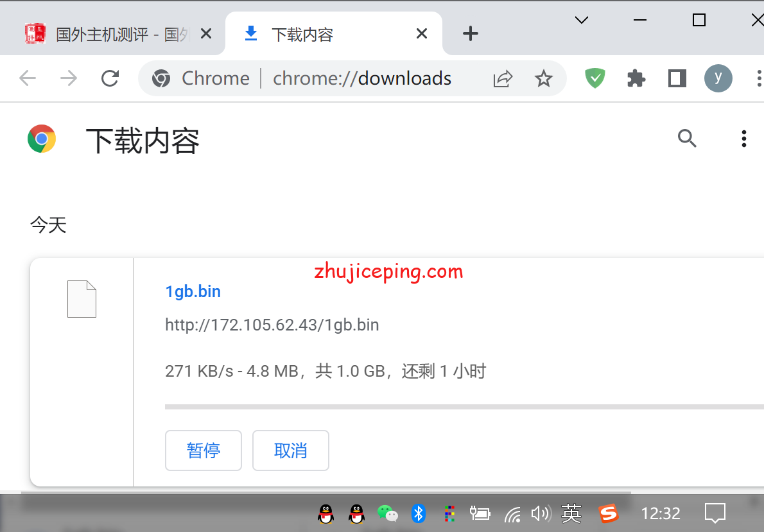Check the battery power tray icon

pos(480,513)
